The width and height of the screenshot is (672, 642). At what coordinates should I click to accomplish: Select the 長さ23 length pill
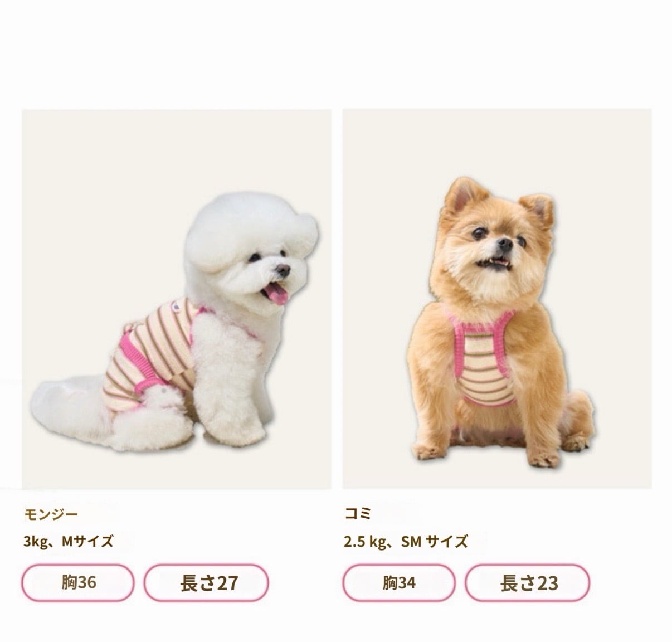[x=527, y=583]
